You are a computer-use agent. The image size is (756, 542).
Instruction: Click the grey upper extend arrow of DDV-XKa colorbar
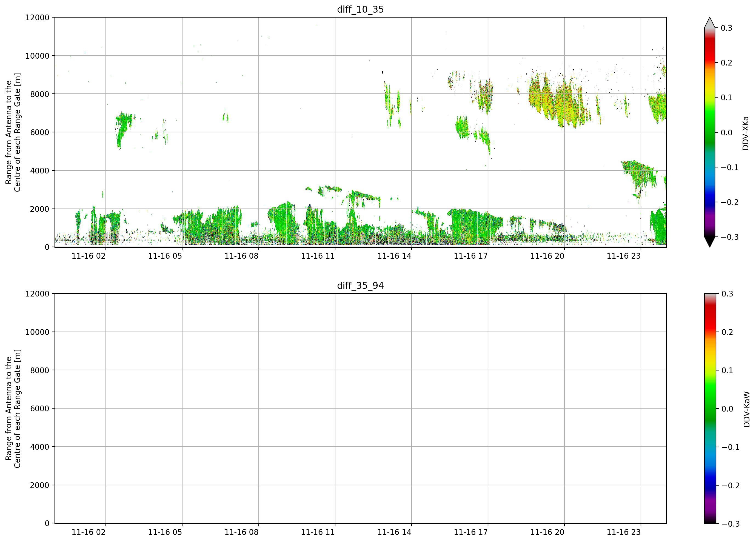pos(710,23)
